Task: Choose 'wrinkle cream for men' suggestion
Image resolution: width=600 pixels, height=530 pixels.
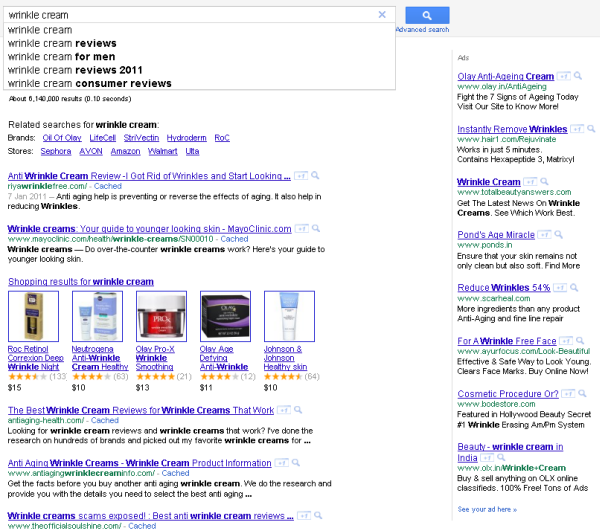Action: [61, 57]
